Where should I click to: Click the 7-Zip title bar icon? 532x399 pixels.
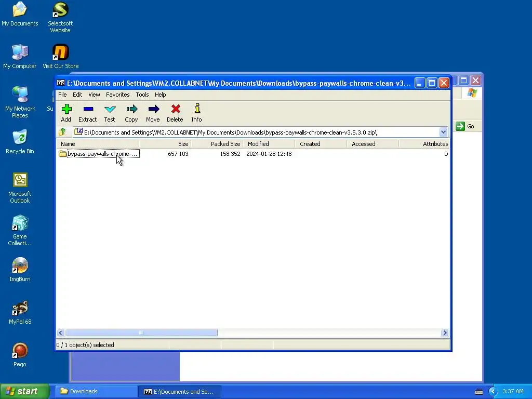pos(61,83)
